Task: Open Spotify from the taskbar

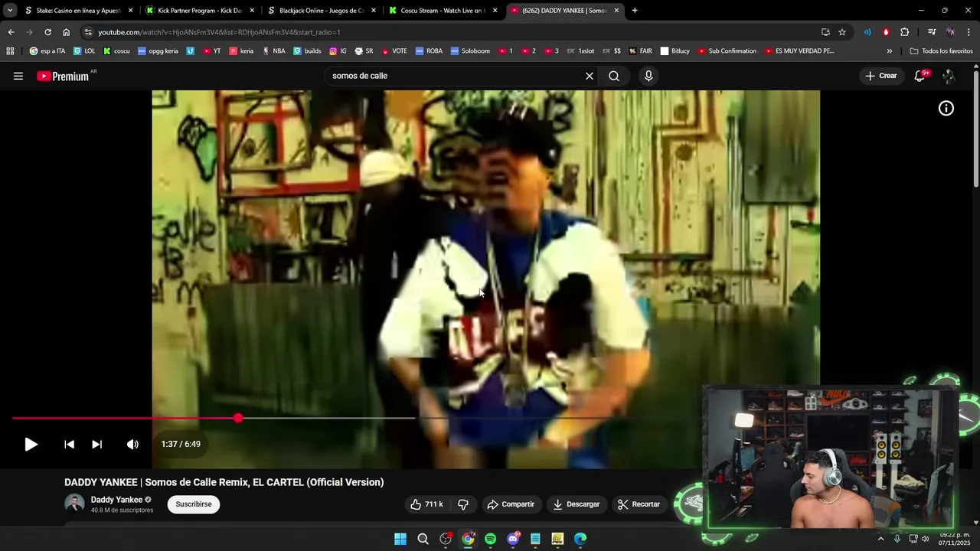Action: point(490,539)
